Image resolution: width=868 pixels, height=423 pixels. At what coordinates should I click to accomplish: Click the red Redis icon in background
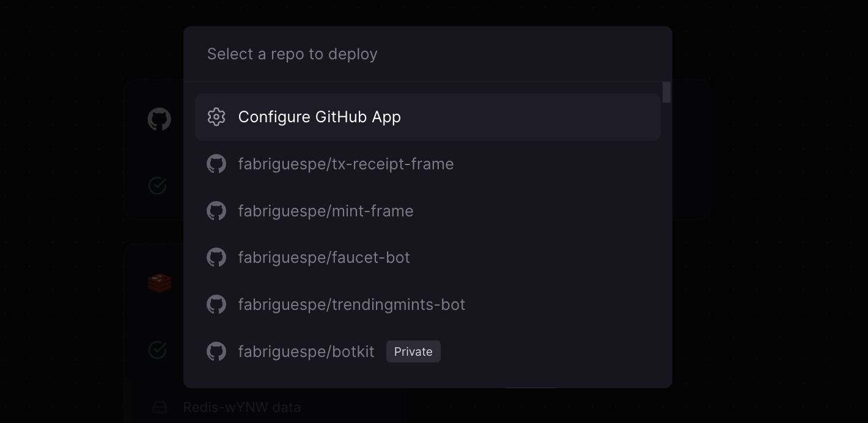(160, 283)
